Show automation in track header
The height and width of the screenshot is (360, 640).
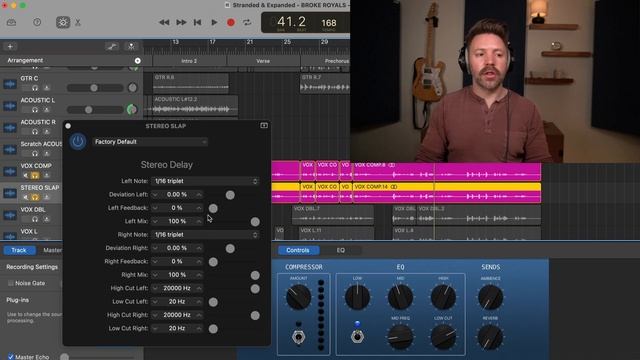click(111, 47)
